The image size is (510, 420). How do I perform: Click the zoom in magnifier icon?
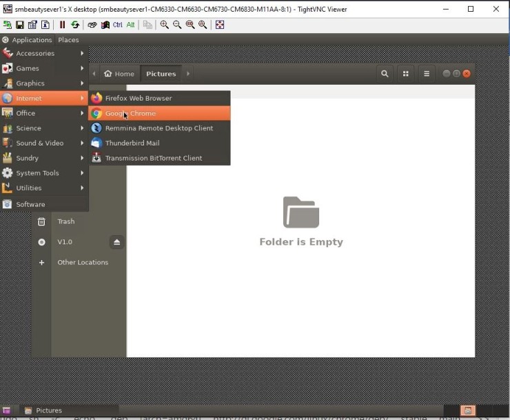[164, 25]
